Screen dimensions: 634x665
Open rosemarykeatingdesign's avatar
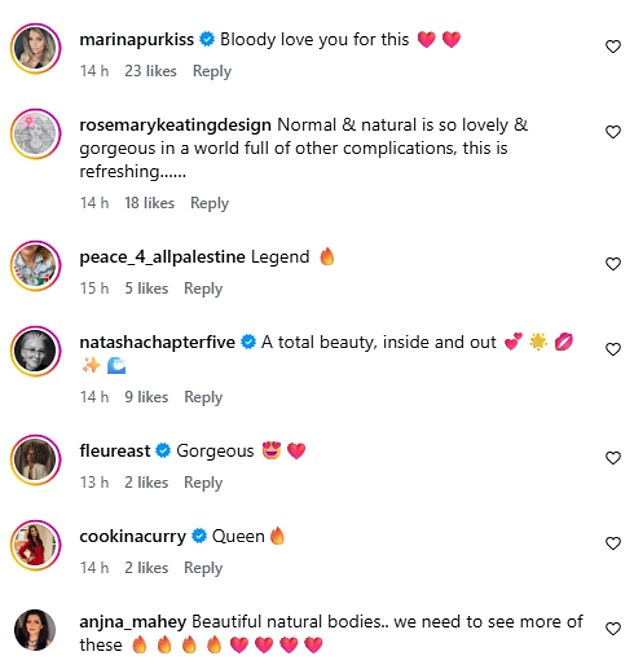point(35,133)
